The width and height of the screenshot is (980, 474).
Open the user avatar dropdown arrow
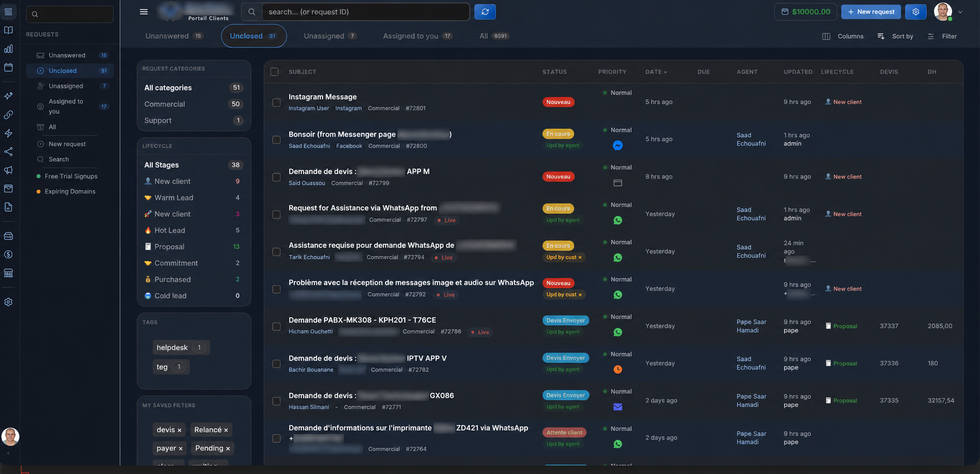click(x=960, y=12)
